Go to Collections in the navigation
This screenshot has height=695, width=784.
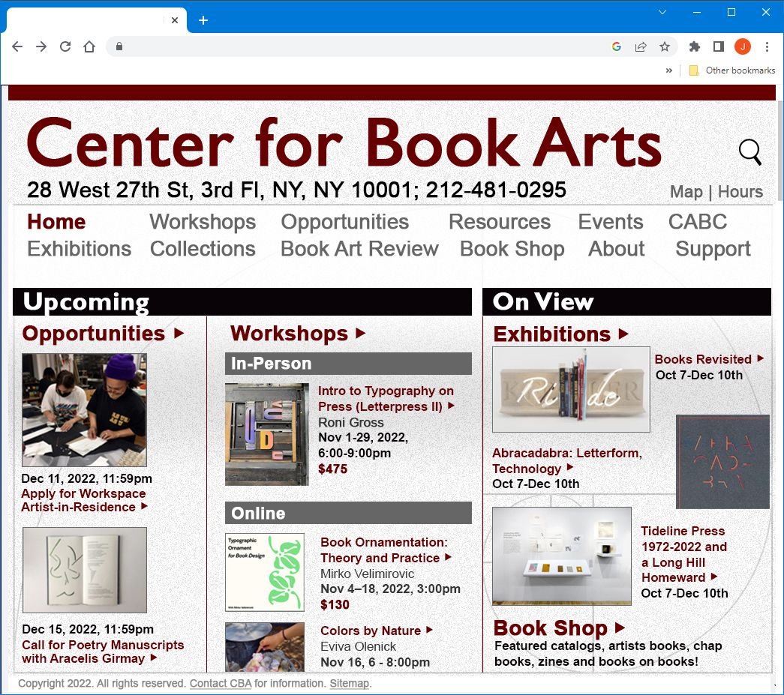click(x=203, y=249)
